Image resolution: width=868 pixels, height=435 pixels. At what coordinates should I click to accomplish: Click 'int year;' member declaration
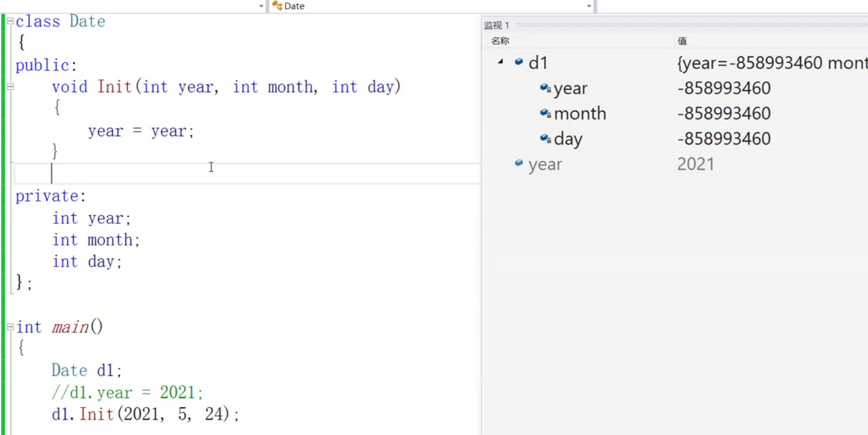coord(92,219)
